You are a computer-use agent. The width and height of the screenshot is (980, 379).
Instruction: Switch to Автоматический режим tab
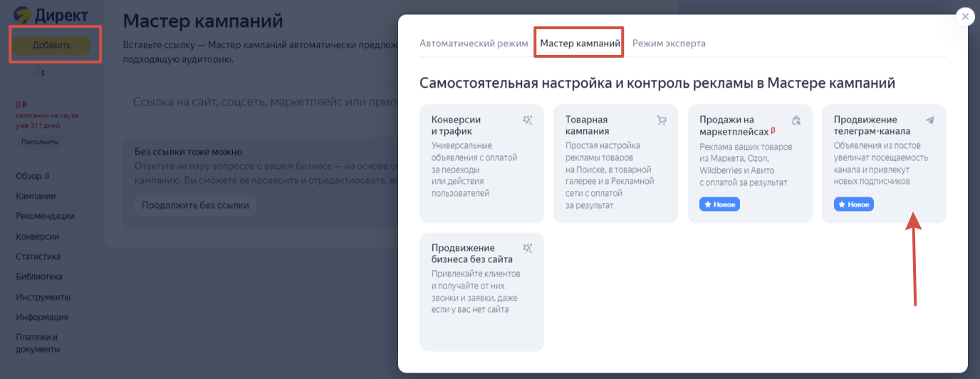(x=474, y=43)
